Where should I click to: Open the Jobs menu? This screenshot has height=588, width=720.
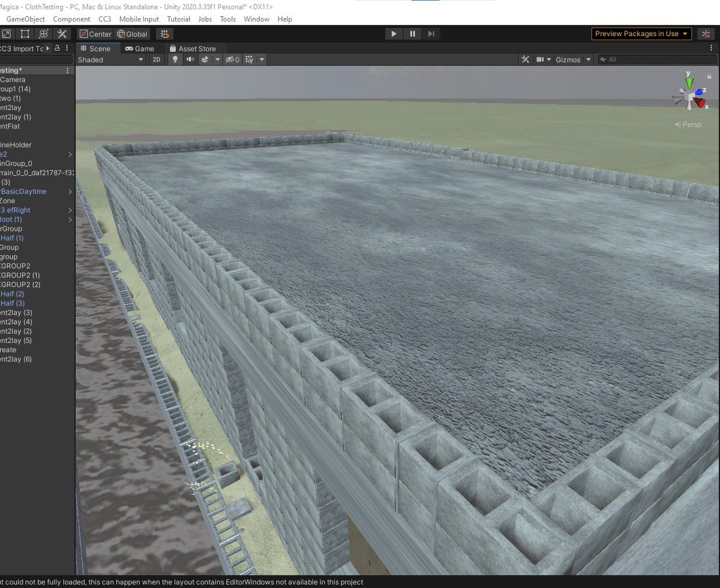pos(205,19)
